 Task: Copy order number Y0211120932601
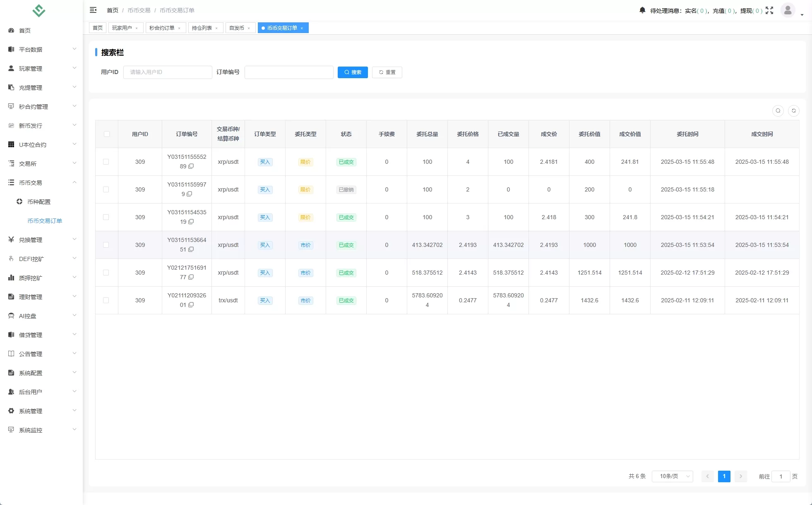pyautogui.click(x=191, y=305)
